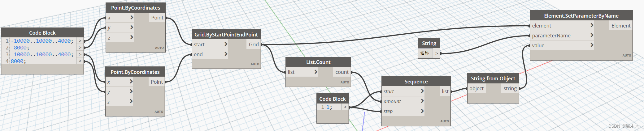Click the Grid output port
The image size is (644, 131).
[x=254, y=44]
